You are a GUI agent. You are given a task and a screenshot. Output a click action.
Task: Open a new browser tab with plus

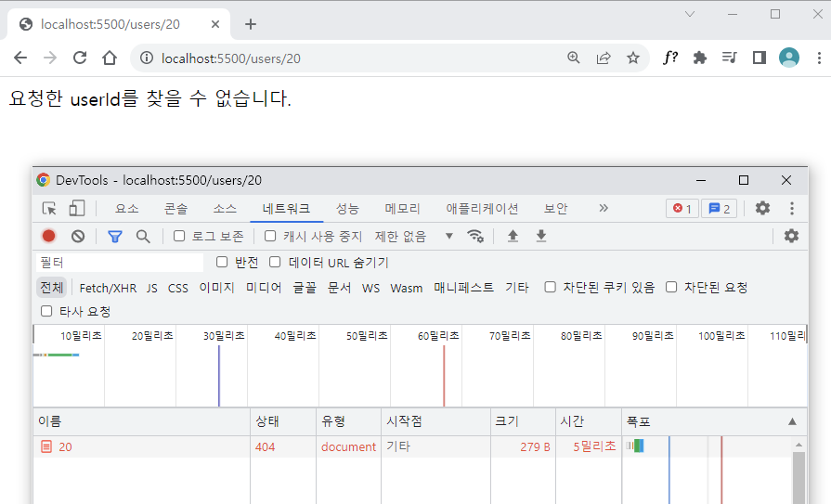tap(251, 24)
